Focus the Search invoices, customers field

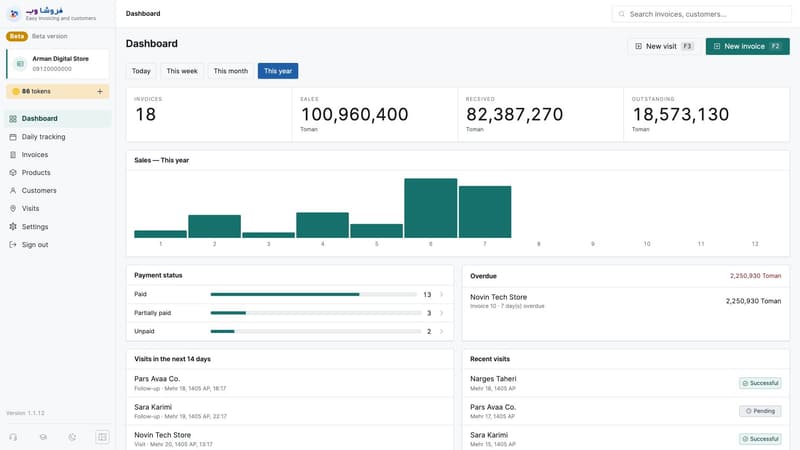(x=702, y=14)
